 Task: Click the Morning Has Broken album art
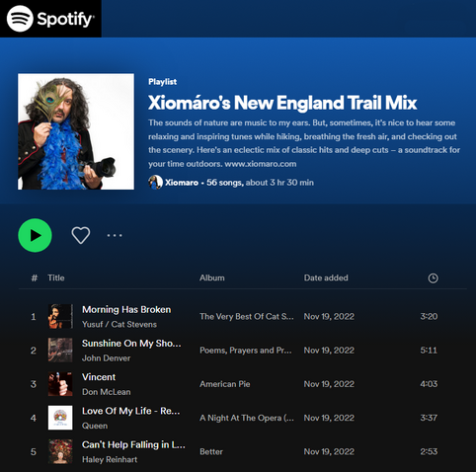click(60, 316)
